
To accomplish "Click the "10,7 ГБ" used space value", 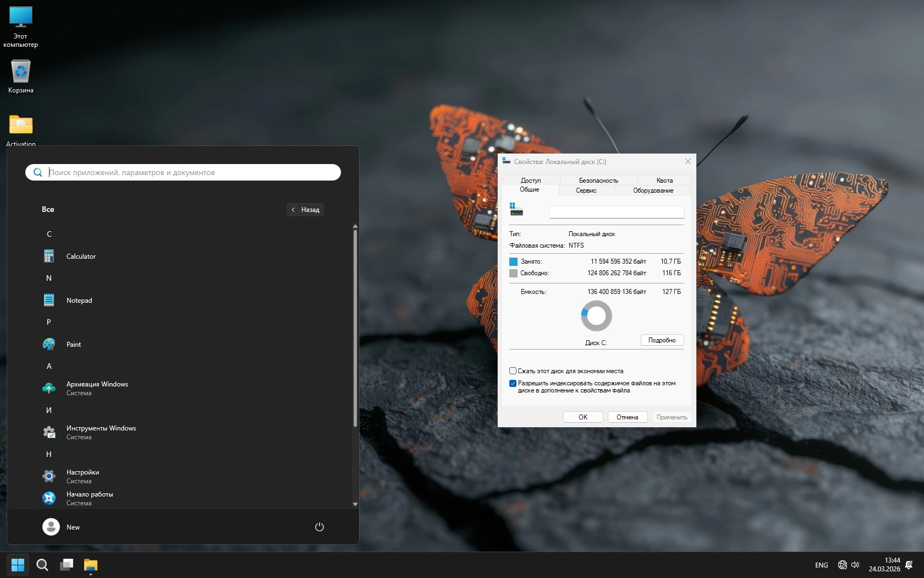I will (x=671, y=261).
